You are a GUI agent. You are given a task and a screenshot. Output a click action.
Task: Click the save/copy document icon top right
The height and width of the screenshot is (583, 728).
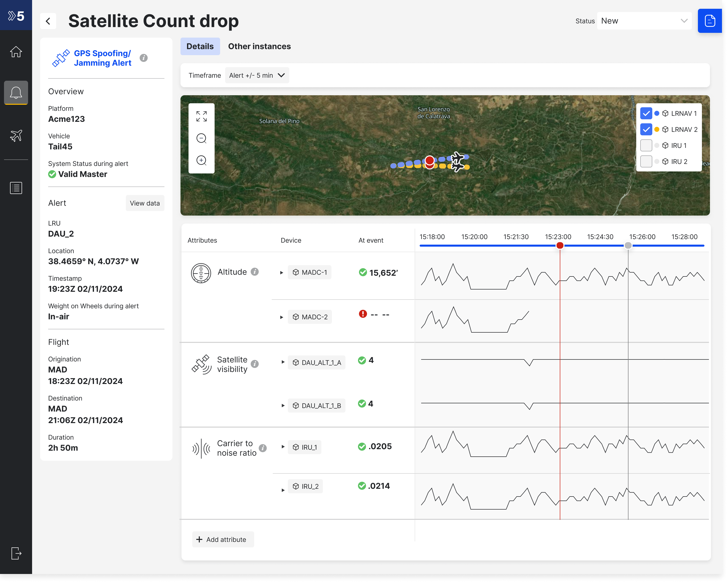click(709, 21)
